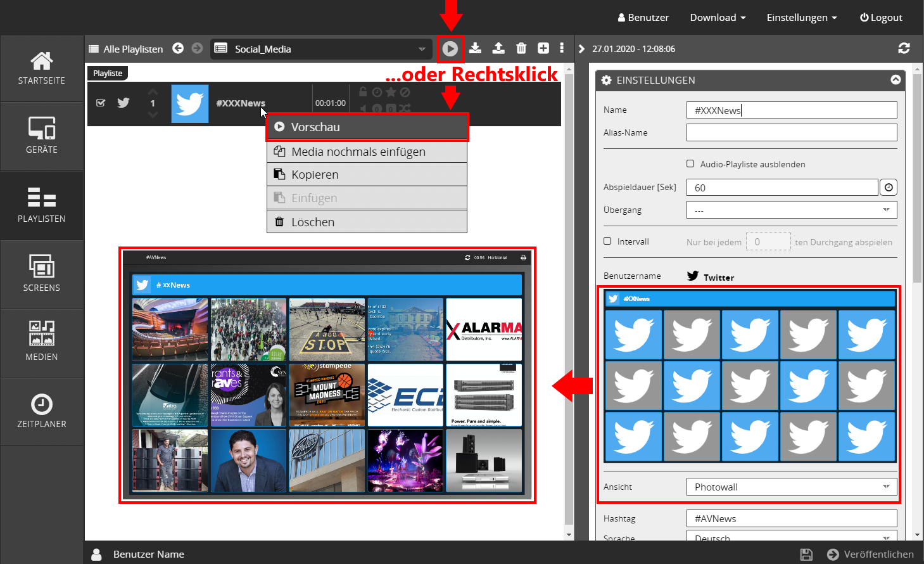Viewport: 924px width, 564px height.
Task: Open the Einstellungen dropdown in top bar
Action: coord(802,18)
